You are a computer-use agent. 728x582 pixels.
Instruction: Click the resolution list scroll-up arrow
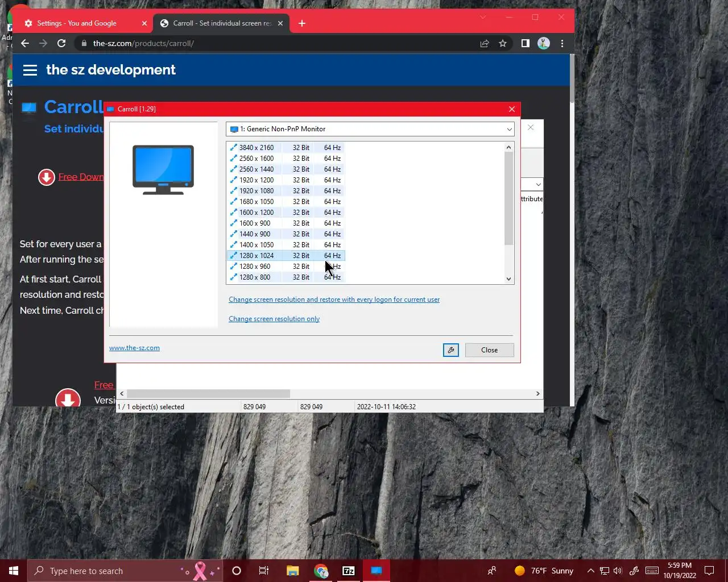(508, 147)
